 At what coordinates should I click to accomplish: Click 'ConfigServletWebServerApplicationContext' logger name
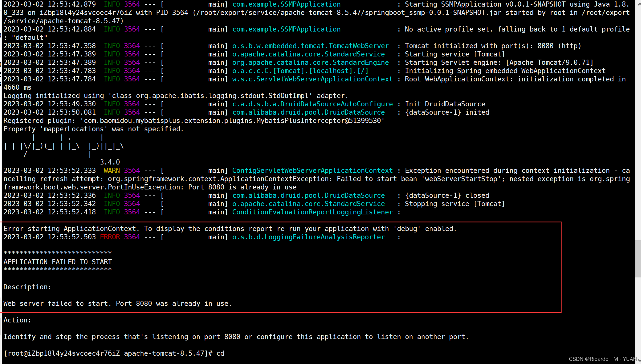(x=312, y=171)
